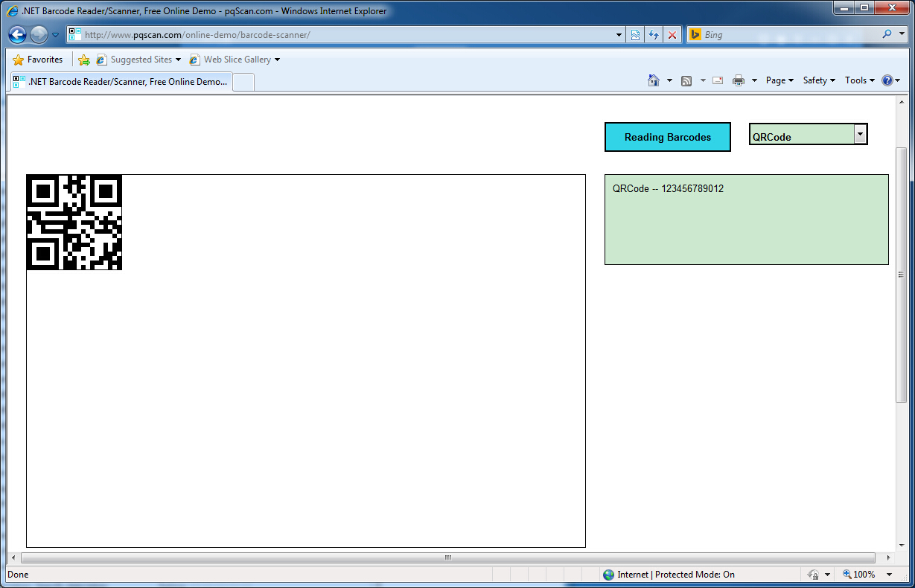This screenshot has height=588, width=915.
Task: Open recent pages dropdown next to Forward
Action: [x=55, y=35]
